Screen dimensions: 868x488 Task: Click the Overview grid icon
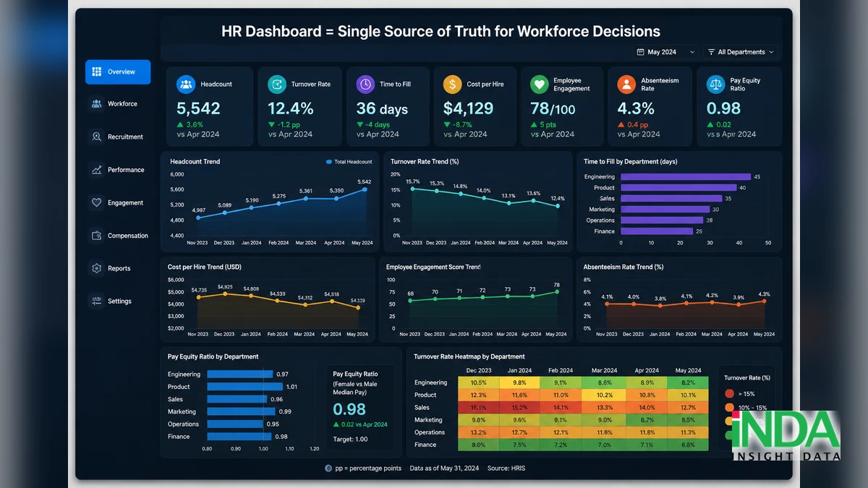coord(97,72)
